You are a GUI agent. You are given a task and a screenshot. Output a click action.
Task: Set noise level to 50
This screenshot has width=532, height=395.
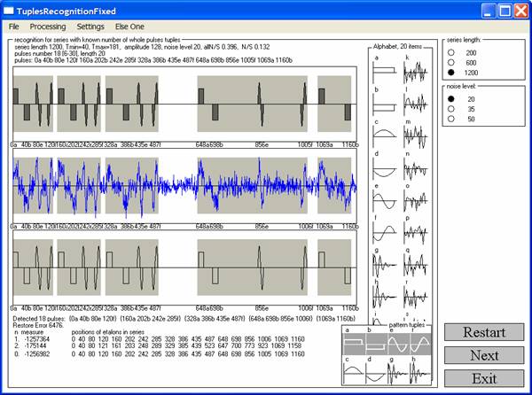pos(451,119)
